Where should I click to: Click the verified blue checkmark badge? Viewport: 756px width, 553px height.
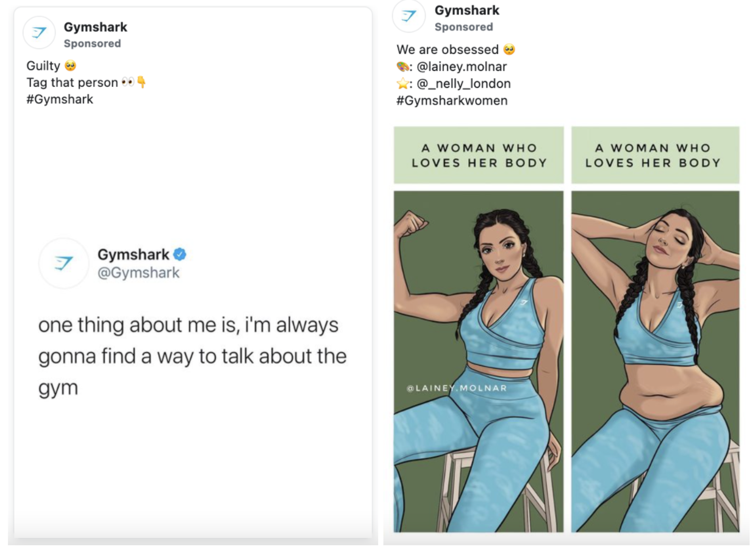click(x=179, y=254)
